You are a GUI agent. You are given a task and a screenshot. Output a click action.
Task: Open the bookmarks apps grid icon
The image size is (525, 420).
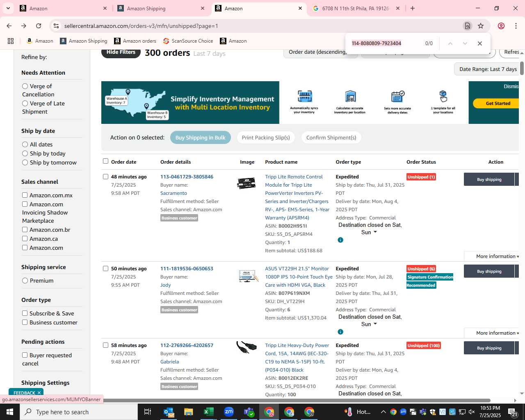click(11, 41)
